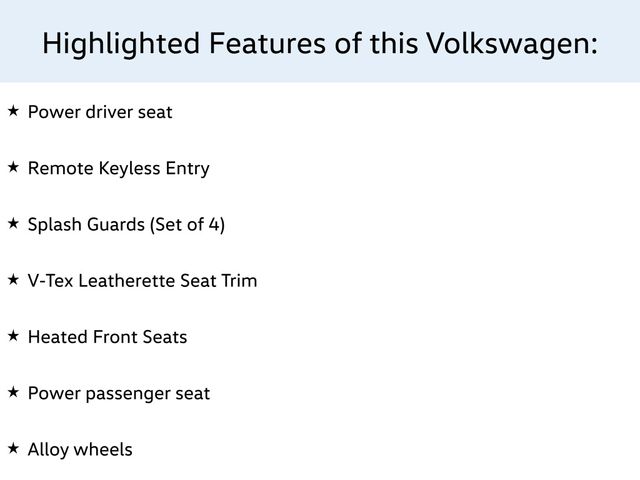Click the star icon beside Power driver seat
The height and width of the screenshot is (480, 640).
[x=13, y=110]
